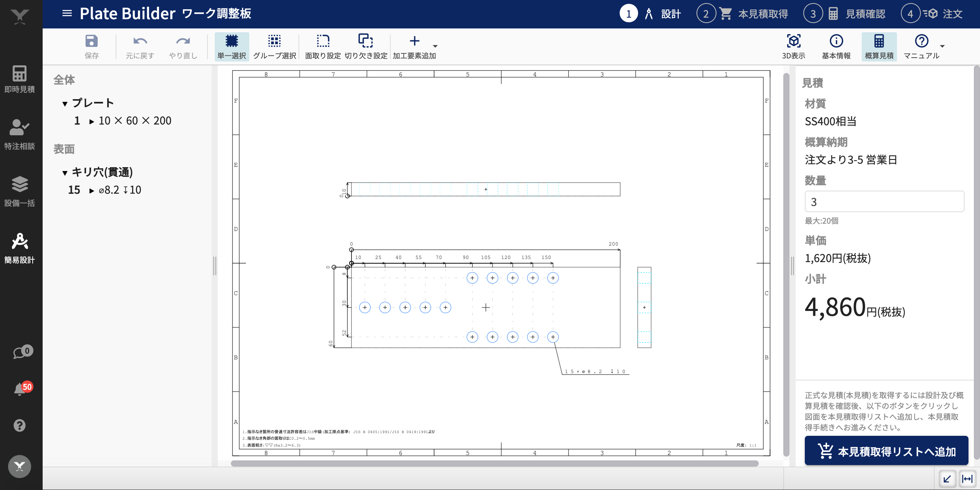980x490 pixels.
Task: Open 簡易設計 in the sidebar
Action: point(20,248)
